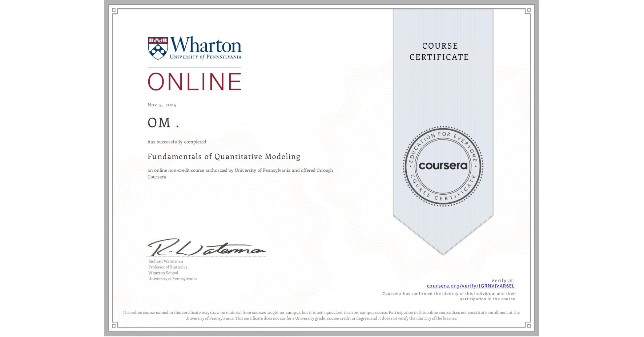Select the Coursera certificate seal
This screenshot has width=644, height=337.
pos(443,166)
